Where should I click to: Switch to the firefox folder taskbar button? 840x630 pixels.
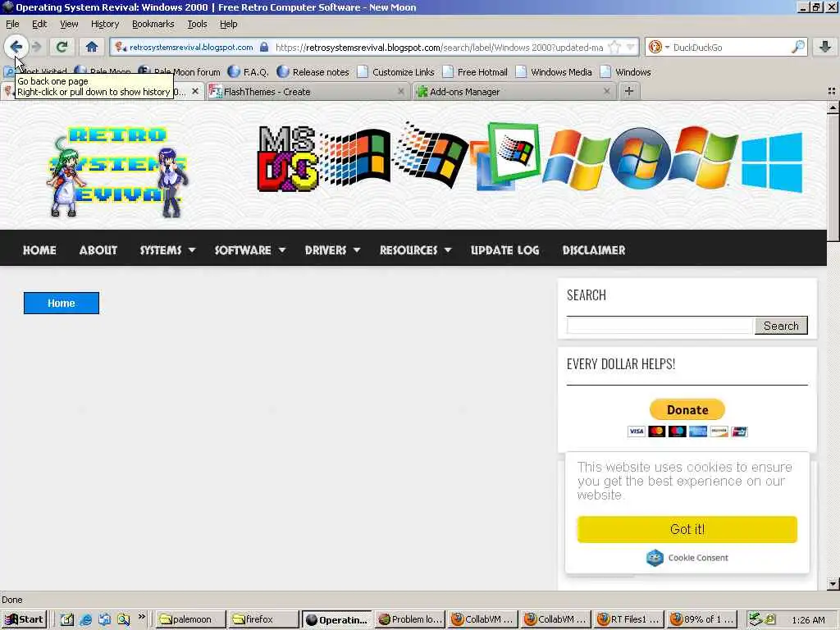[263, 619]
